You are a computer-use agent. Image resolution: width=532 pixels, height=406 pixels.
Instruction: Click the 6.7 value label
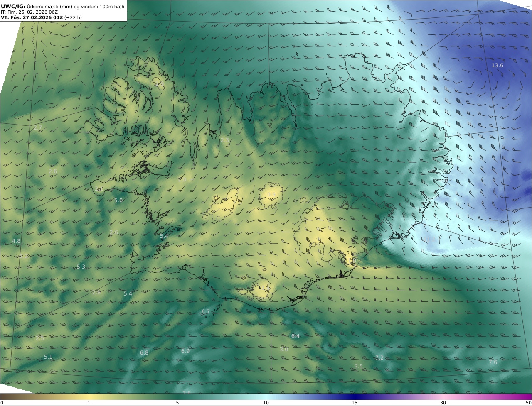pyautogui.click(x=206, y=311)
